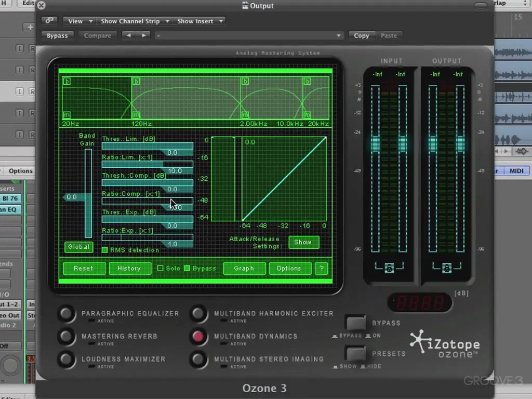
Task: Mute the band starting at 20Hz
Action: 67,115
